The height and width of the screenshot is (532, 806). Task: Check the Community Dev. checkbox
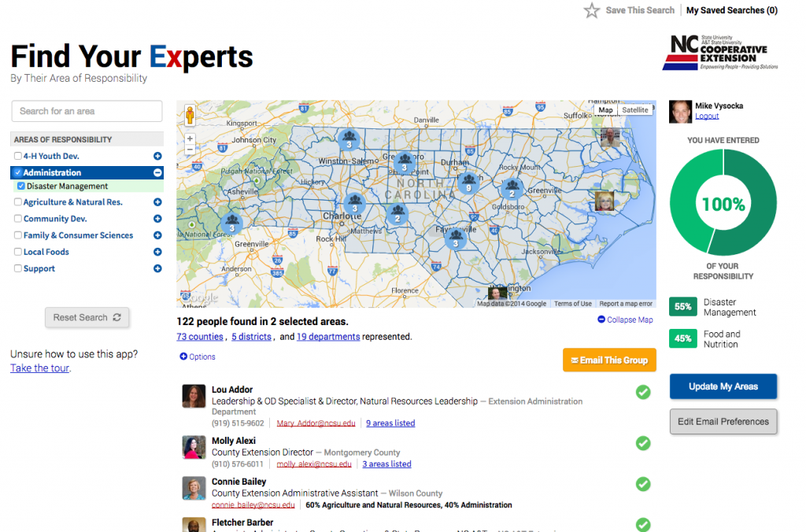(x=18, y=219)
